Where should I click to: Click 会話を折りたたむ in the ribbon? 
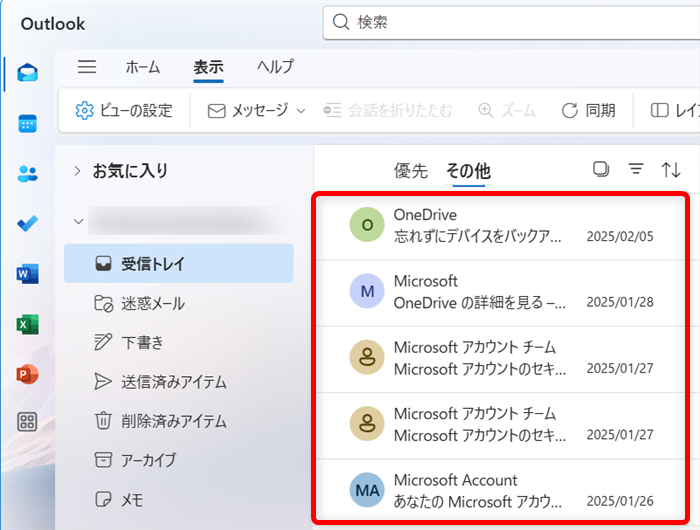coord(388,110)
